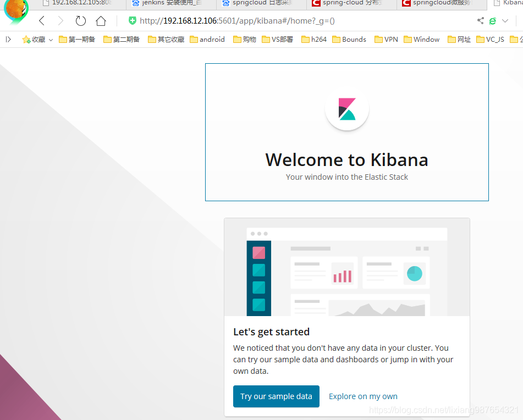
Task: Open the 第一期备 bookmark folder
Action: (77, 40)
